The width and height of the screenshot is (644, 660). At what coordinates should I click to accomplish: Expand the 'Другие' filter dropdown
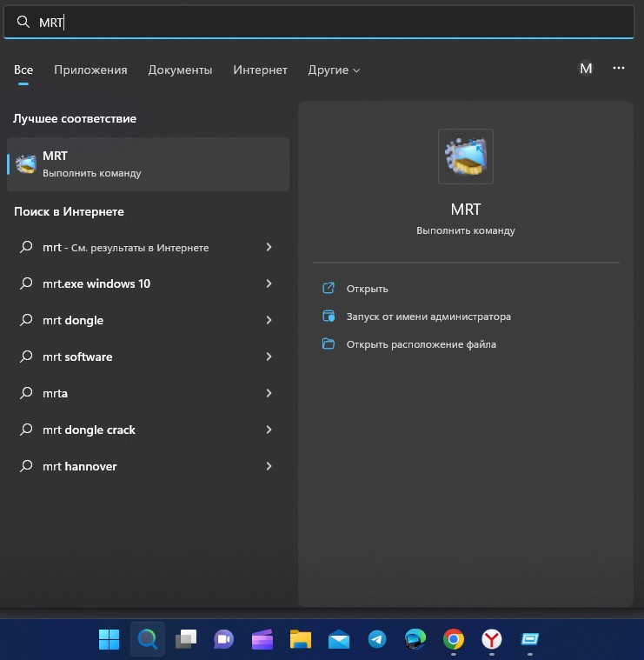pyautogui.click(x=334, y=70)
